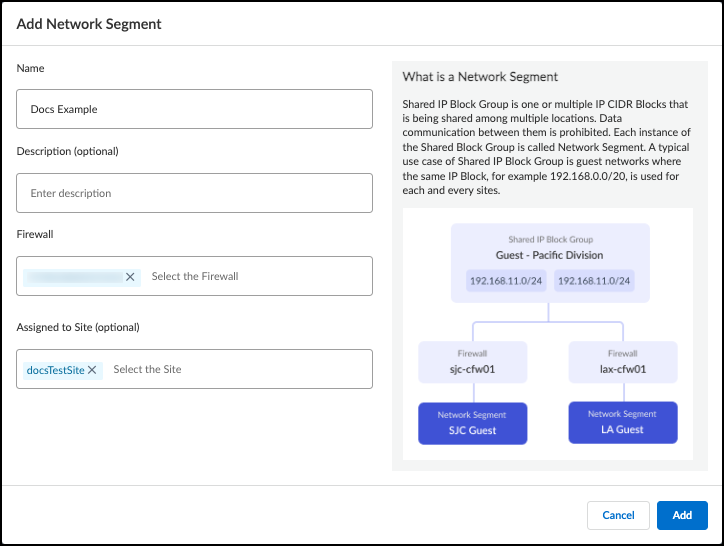Click the Name field containing Docs Example

click(x=194, y=110)
